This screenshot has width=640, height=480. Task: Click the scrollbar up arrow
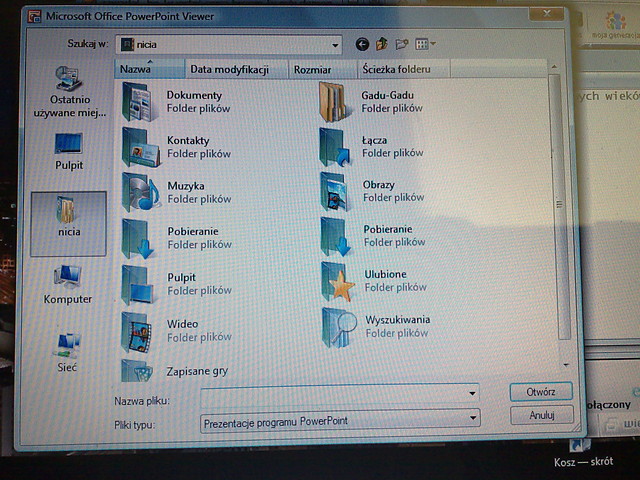pos(554,66)
